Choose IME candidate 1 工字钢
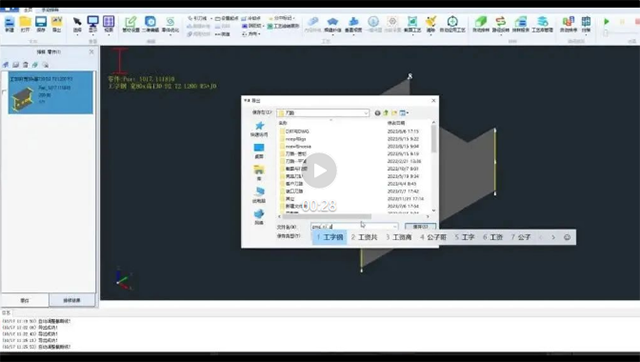The image size is (640, 362). tap(330, 237)
